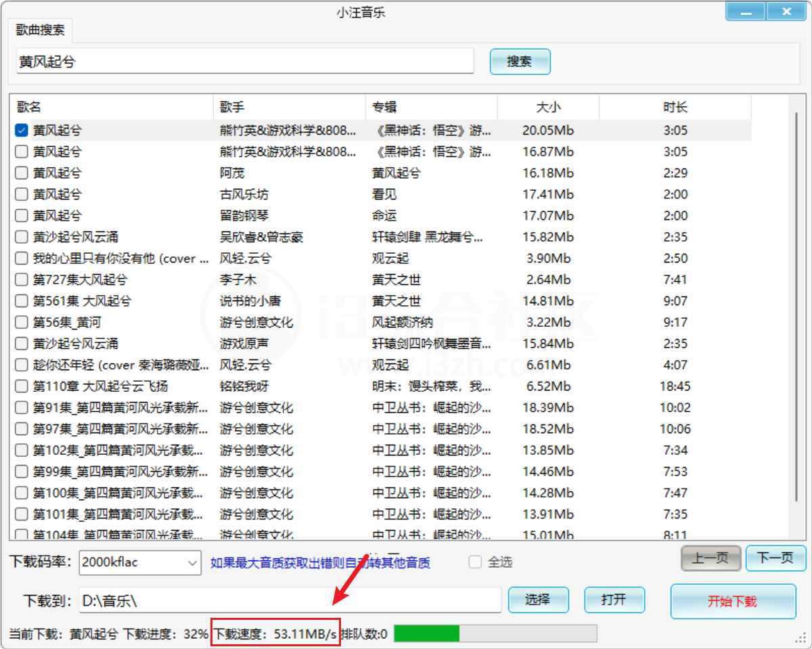Select checkbox for 黃风起兮 by 古风乐坊
Screen dimensions: 812x649
tap(22, 194)
